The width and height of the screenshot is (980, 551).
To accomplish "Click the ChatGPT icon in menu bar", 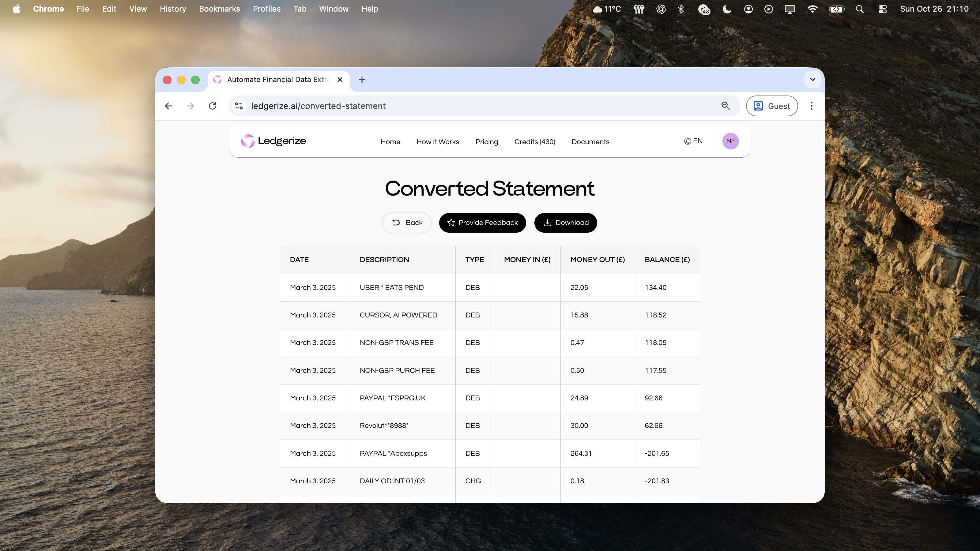I will (661, 9).
